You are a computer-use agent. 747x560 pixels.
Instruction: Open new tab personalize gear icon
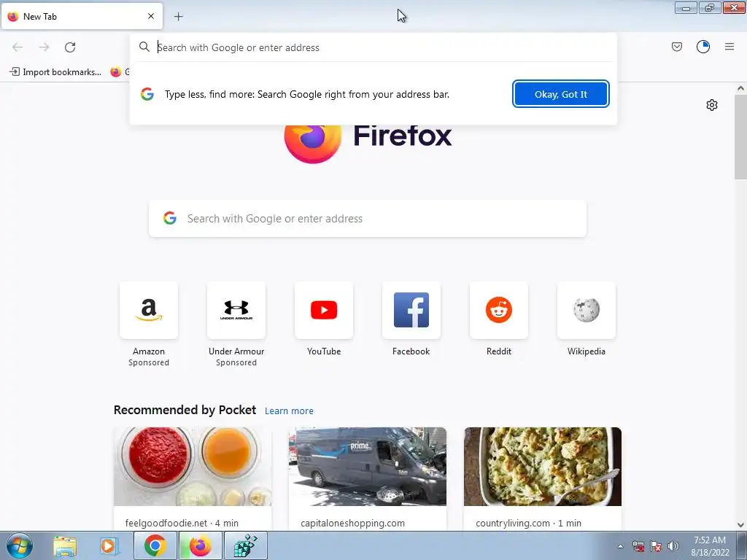(712, 105)
